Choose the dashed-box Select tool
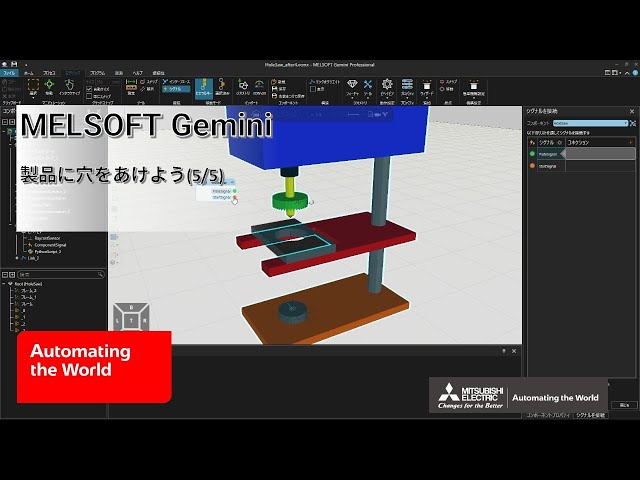 click(x=33, y=87)
